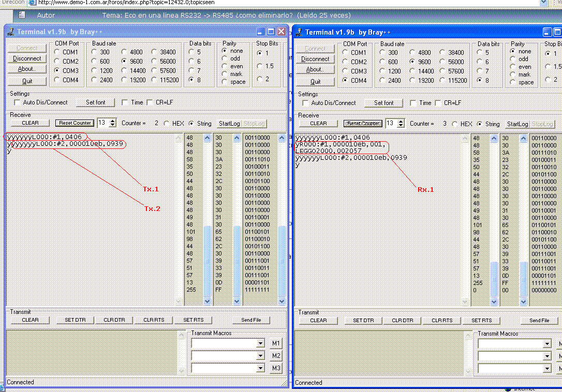Select 57600 baud rate in right window
The width and height of the screenshot is (562, 392).
tap(442, 71)
